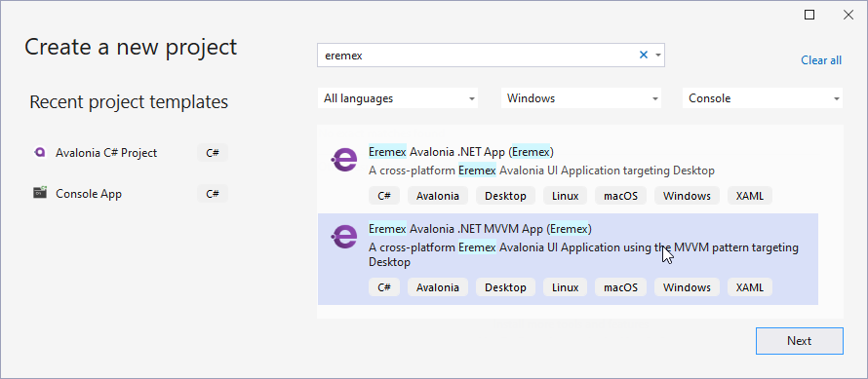The image size is (868, 379).
Task: Click C# tag under MVVM App template
Action: coord(384,287)
